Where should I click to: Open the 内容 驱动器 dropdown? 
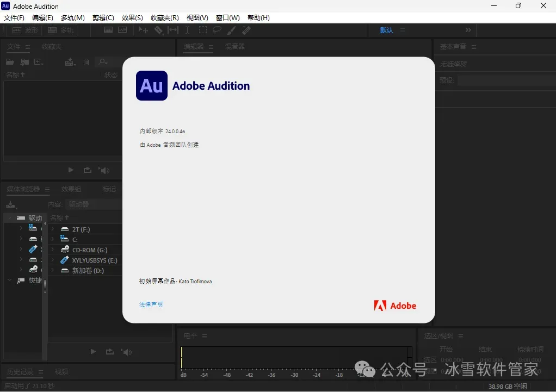pos(94,204)
